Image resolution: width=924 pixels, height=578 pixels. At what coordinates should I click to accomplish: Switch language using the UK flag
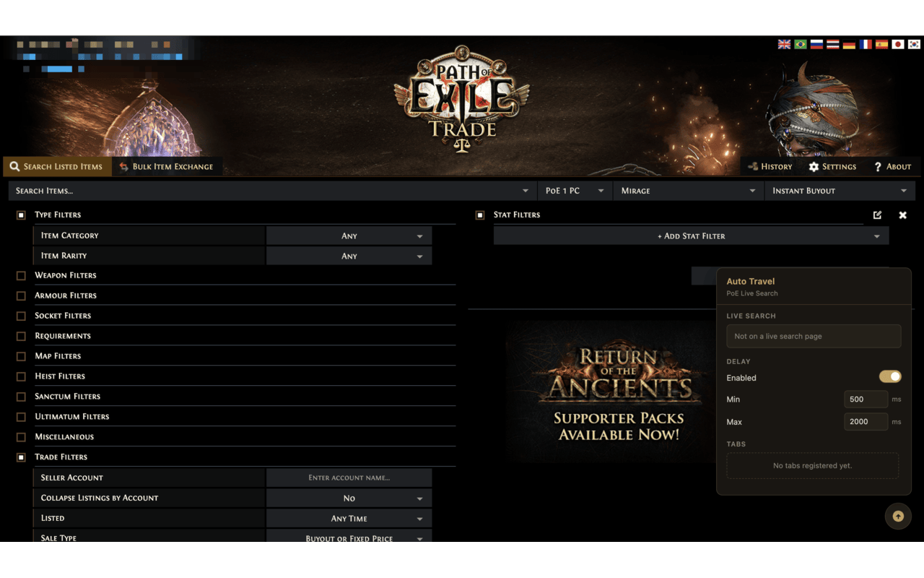(784, 44)
